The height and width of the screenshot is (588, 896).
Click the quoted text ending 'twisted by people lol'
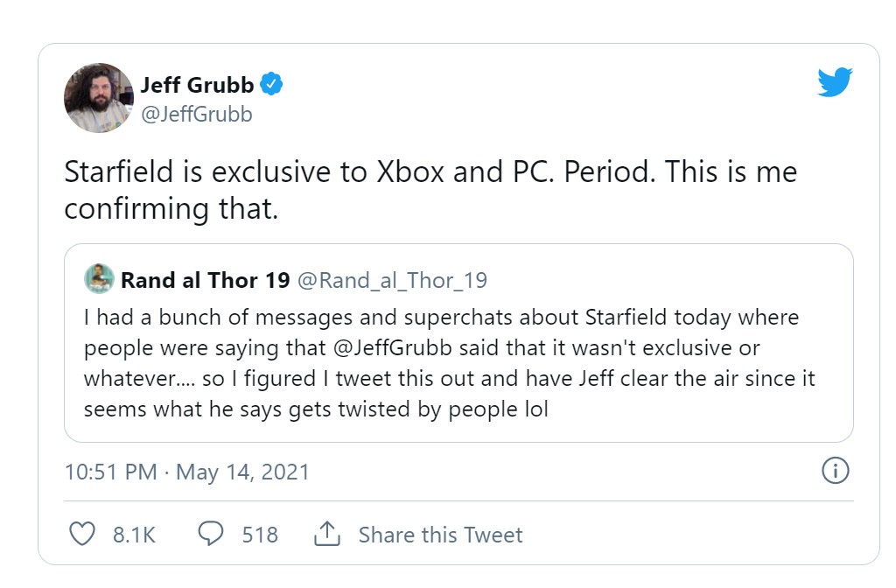click(x=316, y=409)
